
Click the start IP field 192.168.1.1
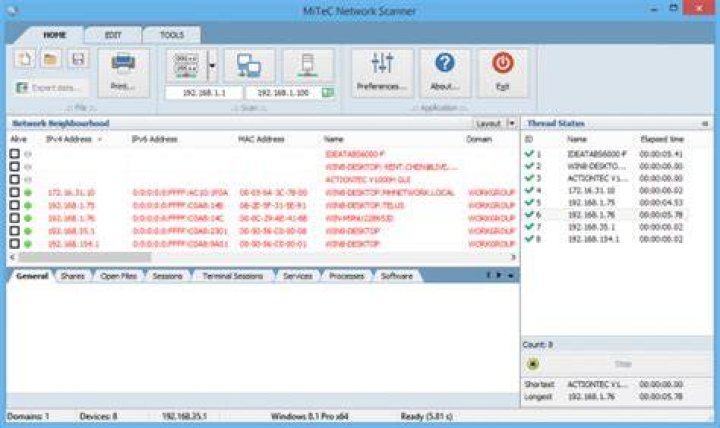pos(204,93)
